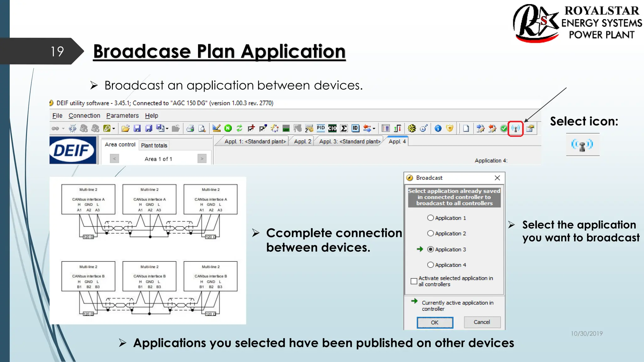The image size is (644, 362).
Task: Switch to the Plant totals tab
Action: (x=154, y=145)
